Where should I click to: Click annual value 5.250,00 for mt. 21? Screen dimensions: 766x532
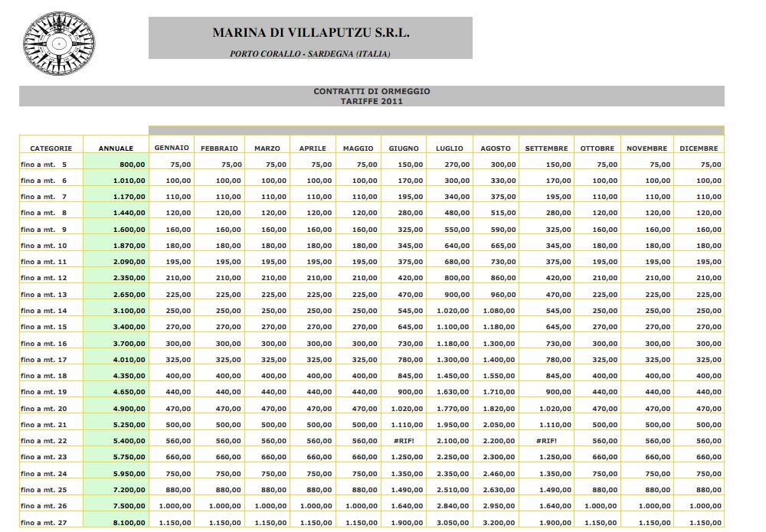pos(129,425)
